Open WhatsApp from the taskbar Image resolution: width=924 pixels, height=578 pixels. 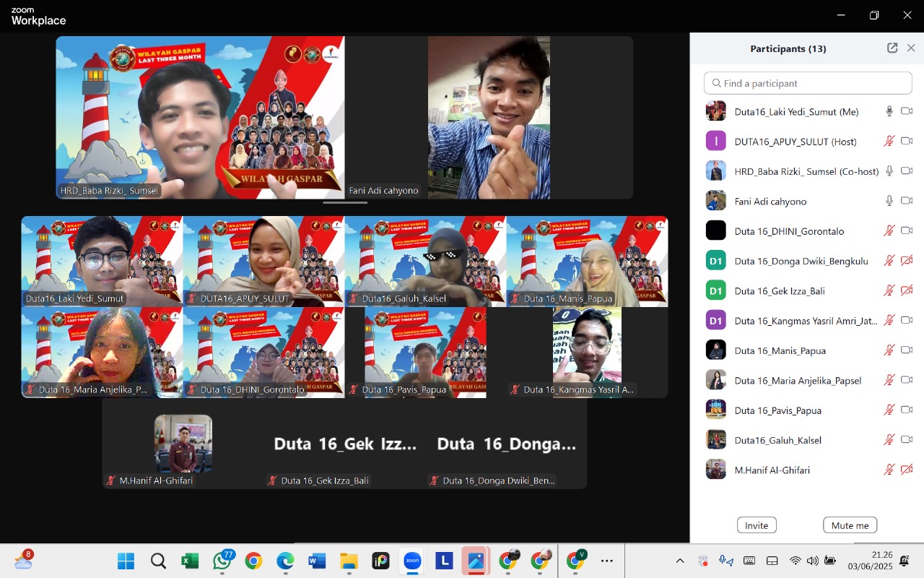tap(222, 561)
